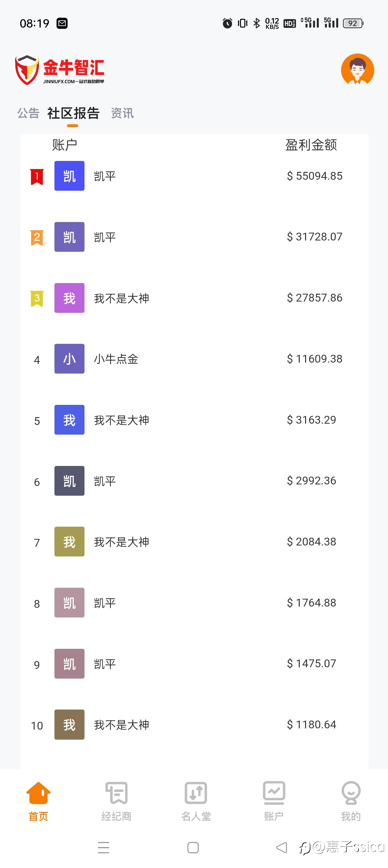Open the 经纪商 broker icon
This screenshot has width=388, height=868.
(x=116, y=793)
